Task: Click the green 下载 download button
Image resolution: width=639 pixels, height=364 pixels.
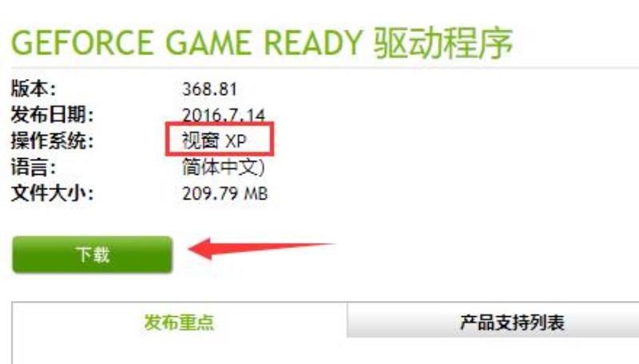Action: (x=92, y=255)
